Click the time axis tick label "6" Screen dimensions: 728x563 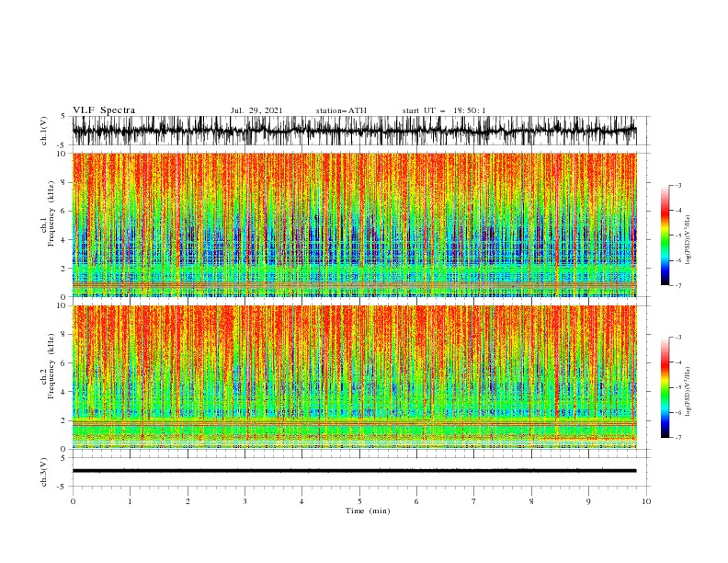[416, 501]
